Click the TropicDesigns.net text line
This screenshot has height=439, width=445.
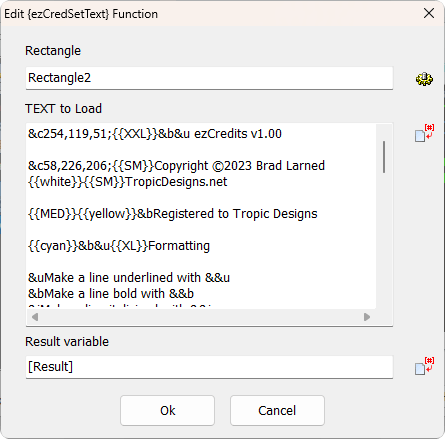tap(128, 182)
